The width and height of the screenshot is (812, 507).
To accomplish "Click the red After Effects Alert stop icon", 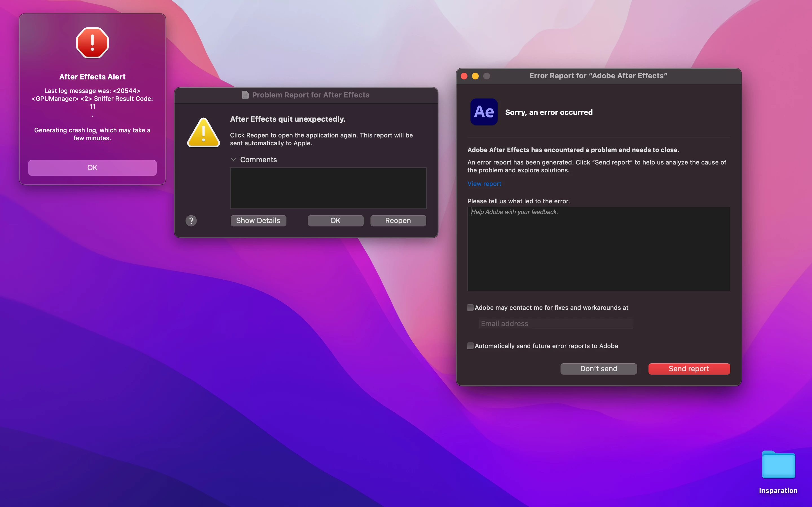I will (x=92, y=43).
